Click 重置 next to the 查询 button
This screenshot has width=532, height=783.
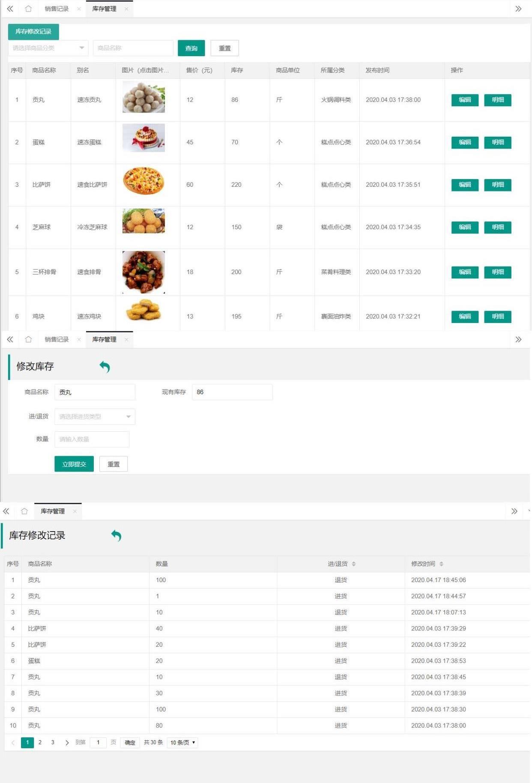click(224, 48)
